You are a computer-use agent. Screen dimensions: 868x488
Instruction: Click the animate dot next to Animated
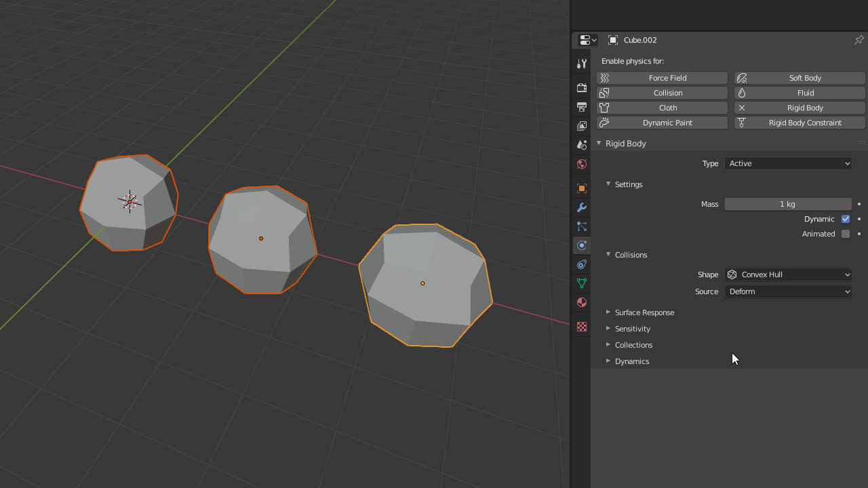859,234
